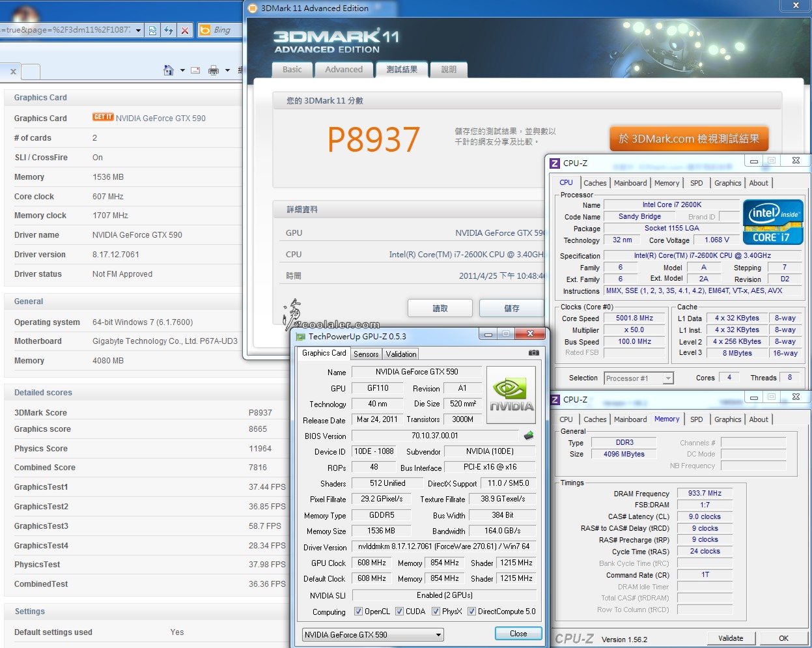
Task: Open Graphics tab in lower CPU-Z window
Action: [727, 419]
